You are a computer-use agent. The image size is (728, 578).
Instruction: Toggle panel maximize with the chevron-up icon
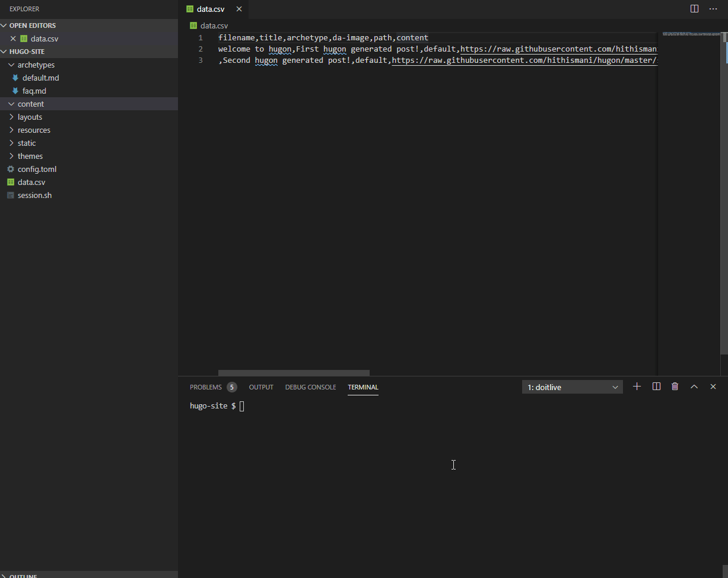click(694, 386)
